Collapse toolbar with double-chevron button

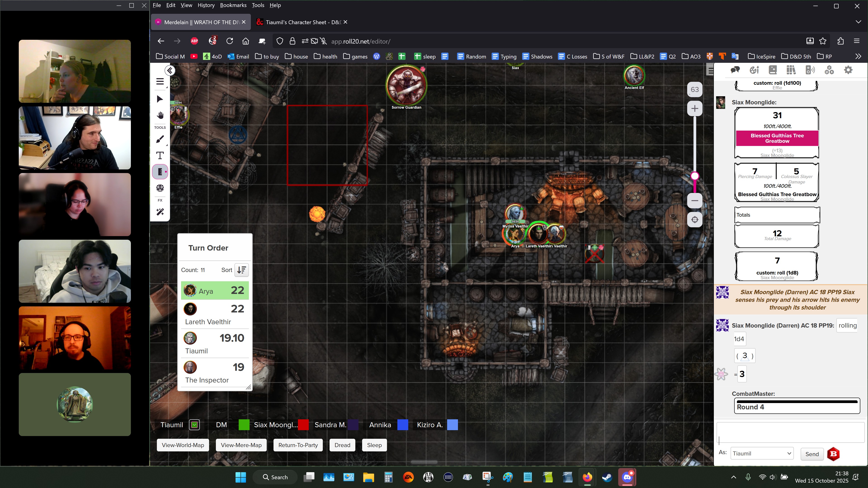[x=170, y=70]
